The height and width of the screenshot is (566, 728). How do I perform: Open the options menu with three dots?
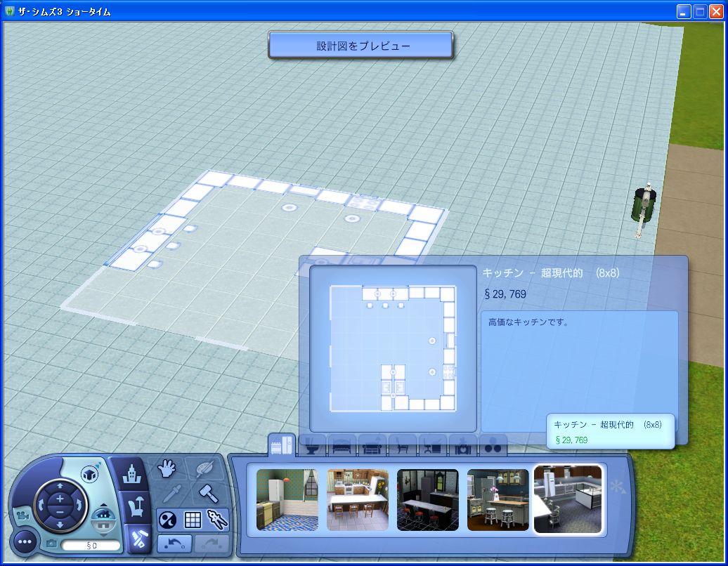click(24, 541)
